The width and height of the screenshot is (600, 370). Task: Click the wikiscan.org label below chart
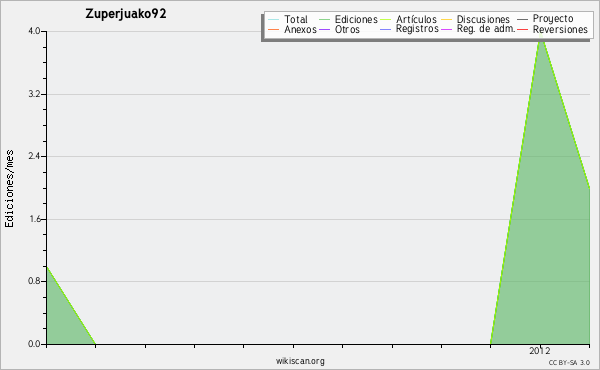tap(300, 361)
